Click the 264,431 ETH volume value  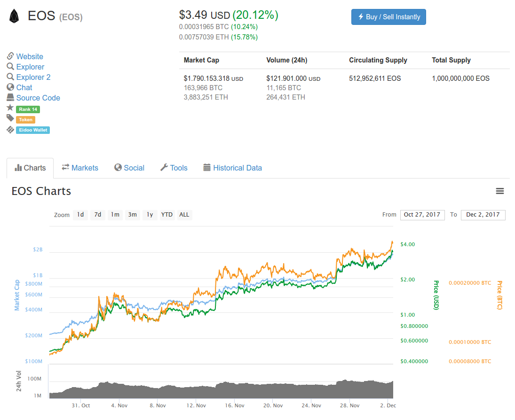(x=286, y=97)
